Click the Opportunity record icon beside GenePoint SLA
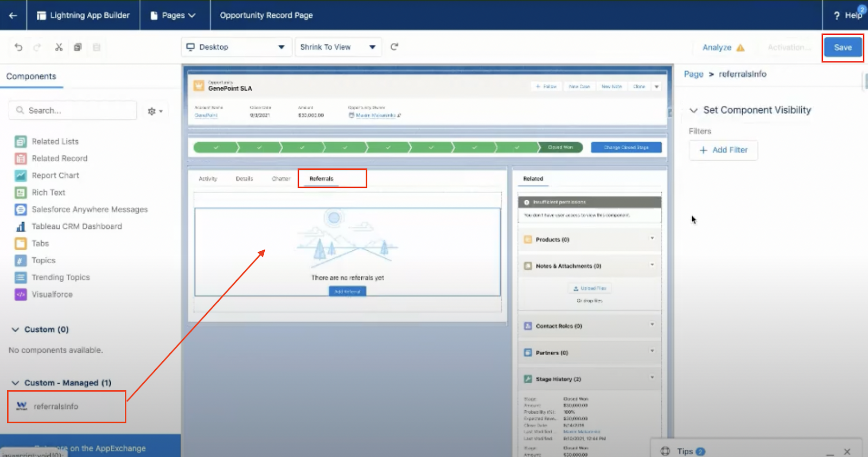Image resolution: width=868 pixels, height=457 pixels. pyautogui.click(x=199, y=86)
